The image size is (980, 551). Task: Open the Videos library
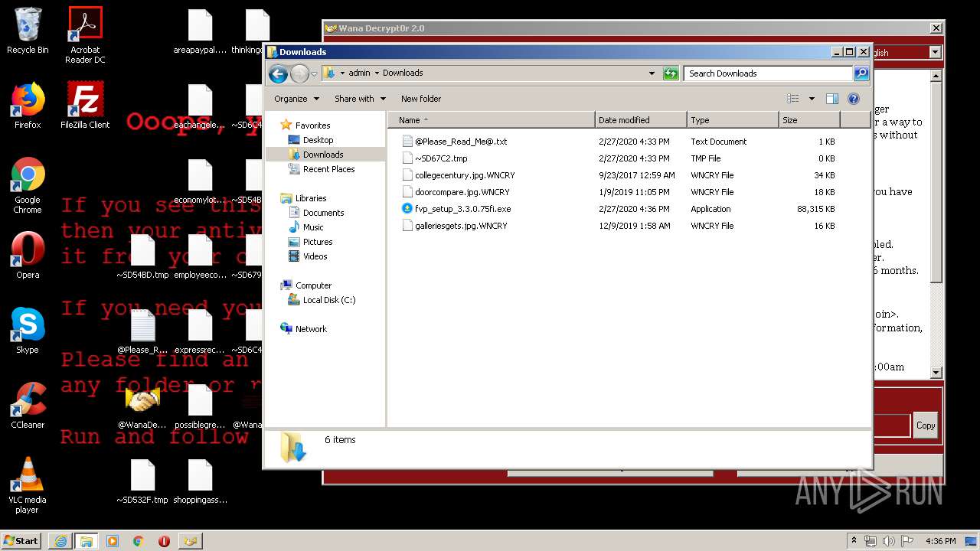click(315, 256)
